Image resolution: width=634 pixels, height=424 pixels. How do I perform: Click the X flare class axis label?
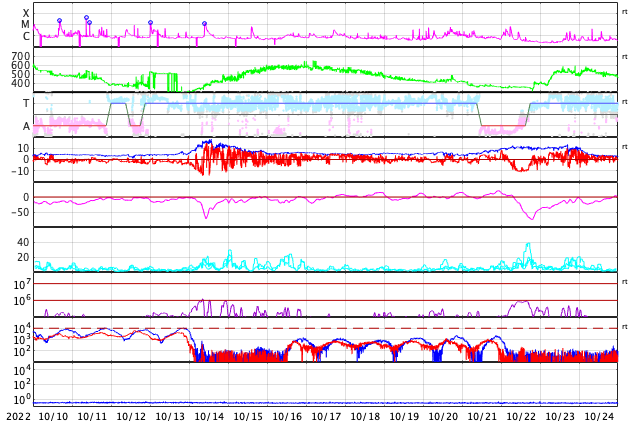26,13
